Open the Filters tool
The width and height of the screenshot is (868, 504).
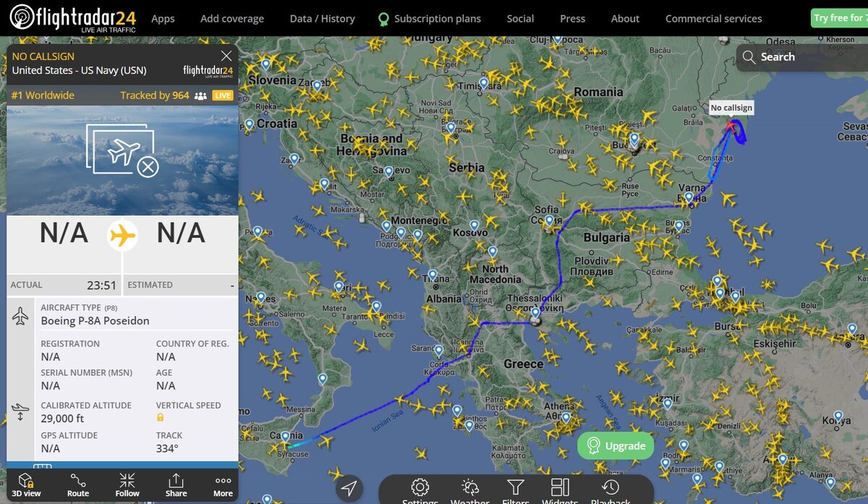tap(515, 491)
